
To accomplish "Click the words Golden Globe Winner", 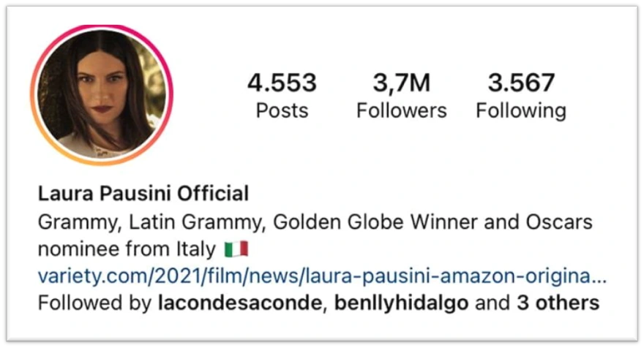I will point(375,222).
